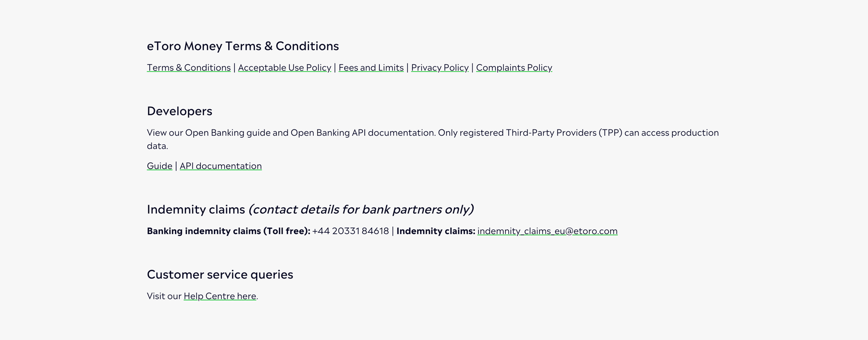Click the bold Indemnity claims: label before the email
Screen dimensions: 868x340
(x=436, y=231)
